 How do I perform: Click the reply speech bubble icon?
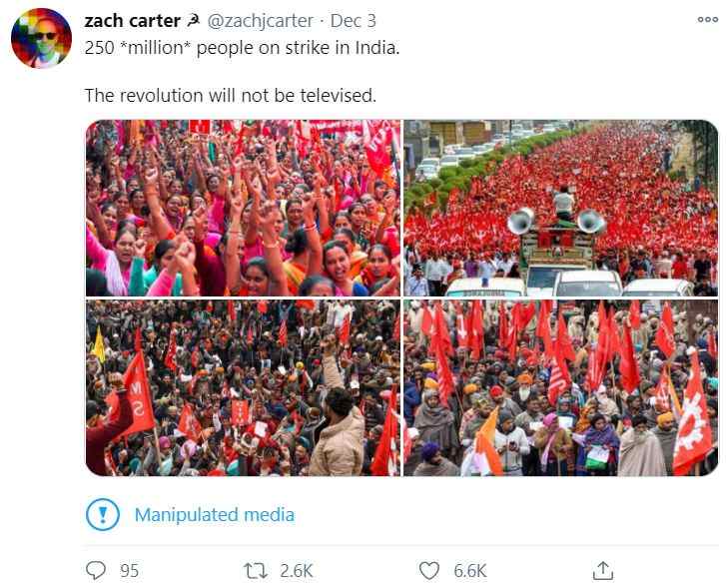tap(96, 570)
